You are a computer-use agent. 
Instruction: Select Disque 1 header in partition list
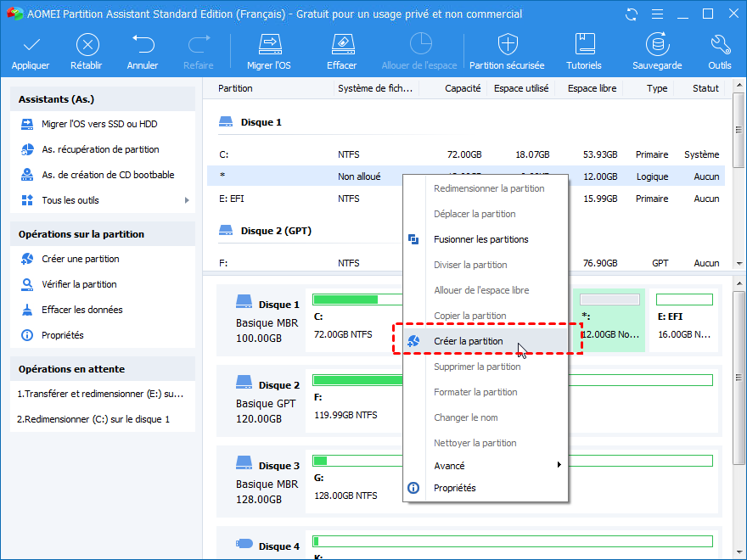click(x=250, y=122)
